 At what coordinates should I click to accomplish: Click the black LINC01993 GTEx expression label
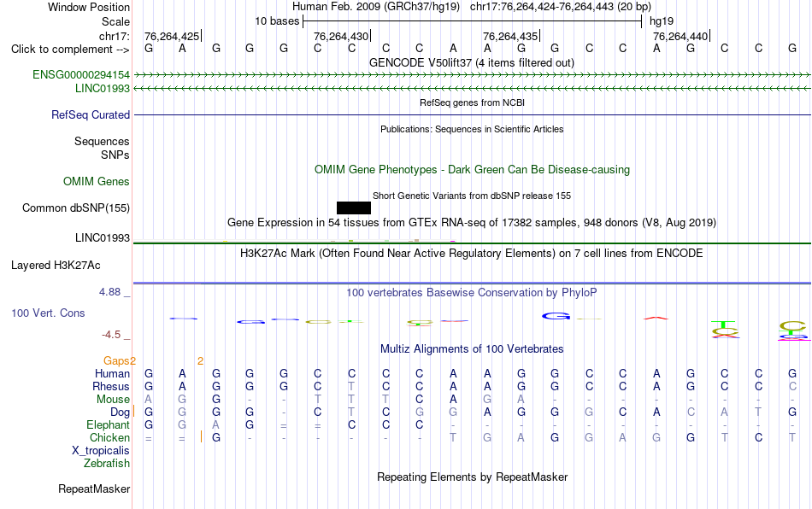point(103,238)
